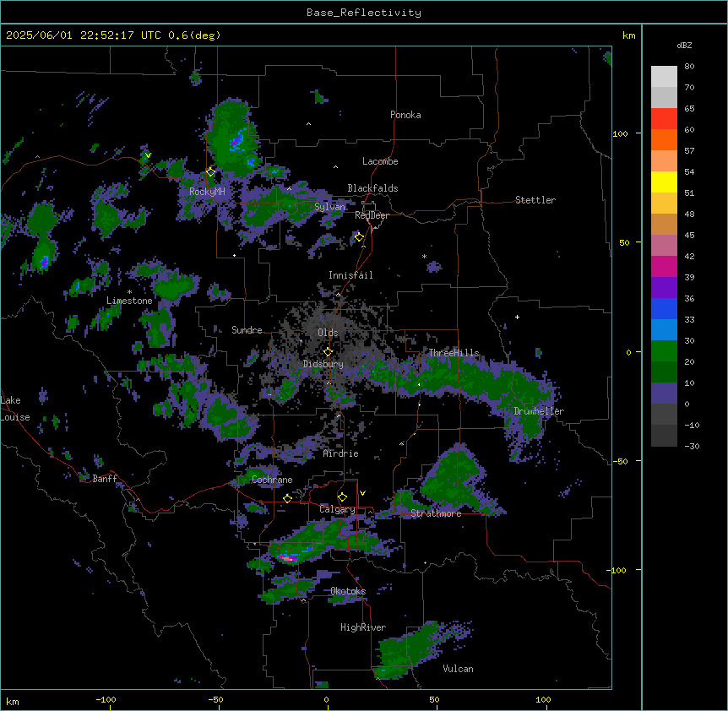The height and width of the screenshot is (711, 728).
Task: Click the ThreeHills label
Action: coord(454,353)
